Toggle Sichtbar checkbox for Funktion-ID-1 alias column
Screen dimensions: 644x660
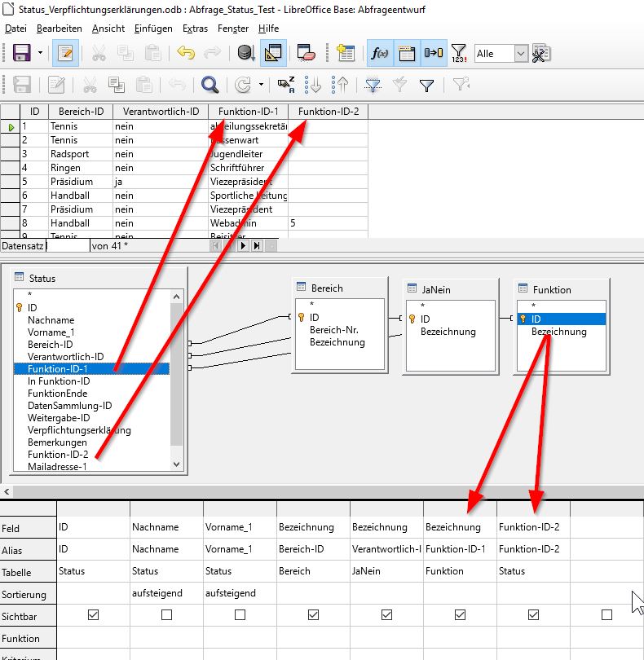pyautogui.click(x=460, y=615)
